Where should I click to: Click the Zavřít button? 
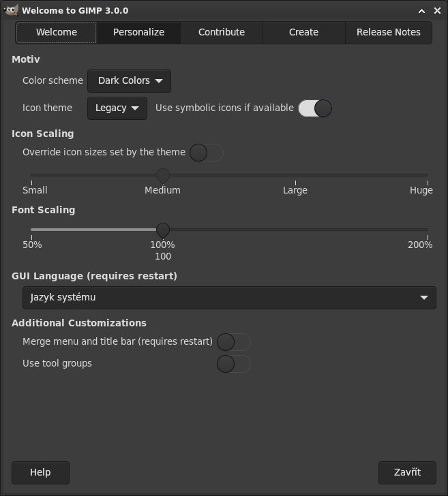407,473
